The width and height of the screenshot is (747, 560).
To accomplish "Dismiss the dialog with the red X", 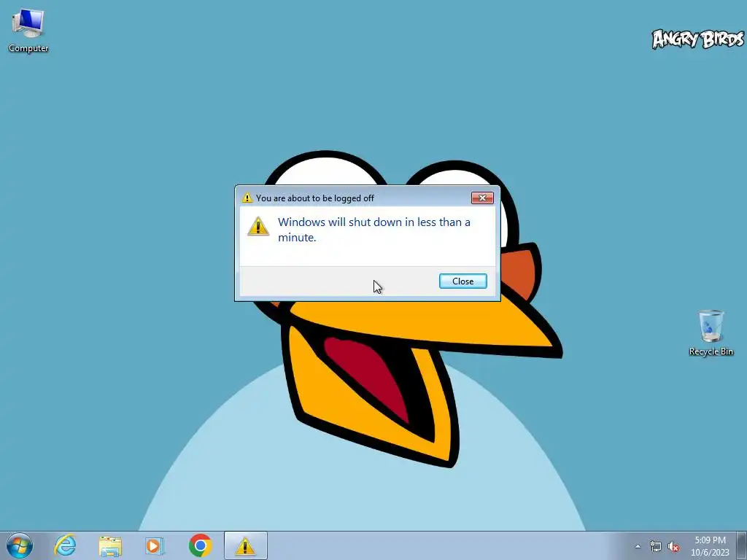I will point(482,198).
